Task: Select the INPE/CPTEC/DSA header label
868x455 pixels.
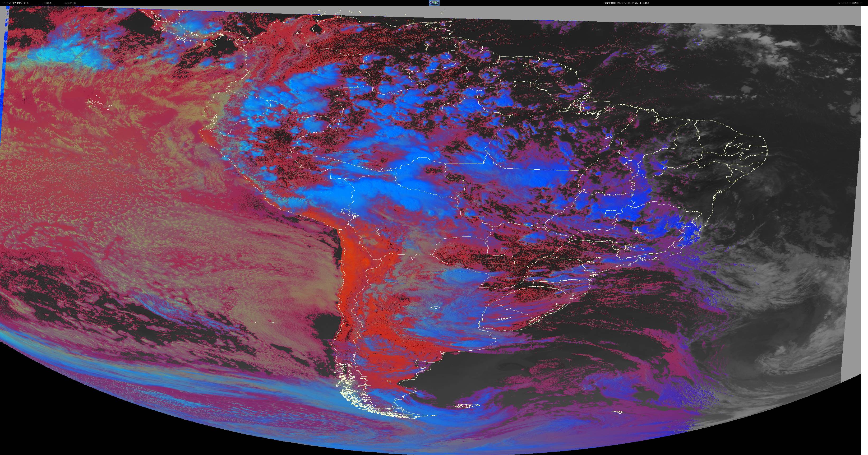Action: point(16,3)
